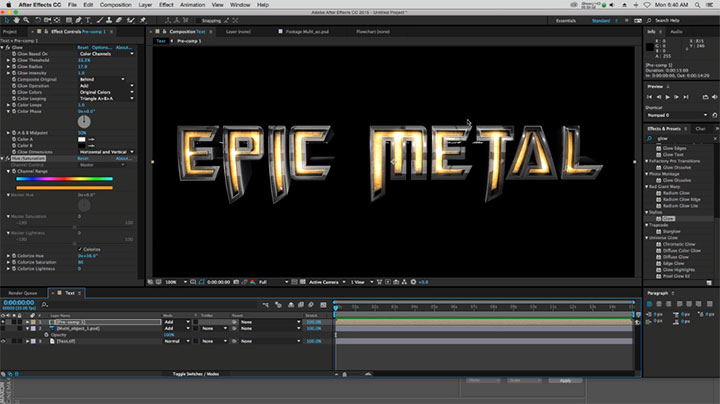
Task: Collapse Universe Glow category
Action: coord(647,238)
